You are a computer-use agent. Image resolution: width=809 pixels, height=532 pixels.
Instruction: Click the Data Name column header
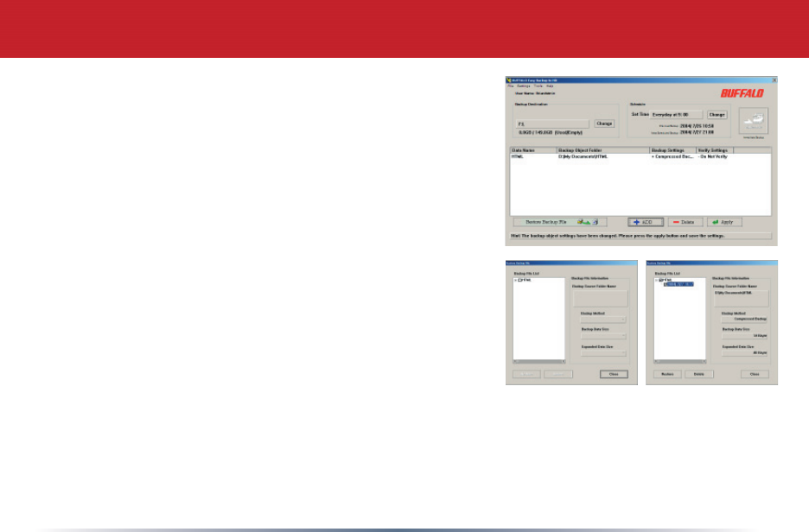tap(533, 150)
